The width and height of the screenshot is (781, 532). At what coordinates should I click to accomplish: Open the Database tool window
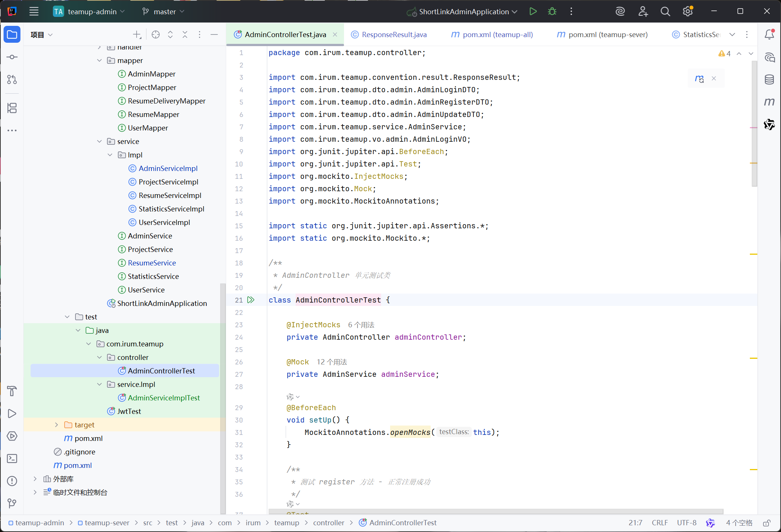pyautogui.click(x=769, y=79)
